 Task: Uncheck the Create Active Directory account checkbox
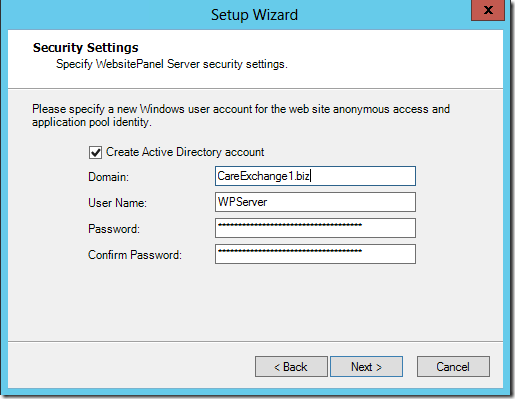[95, 153]
